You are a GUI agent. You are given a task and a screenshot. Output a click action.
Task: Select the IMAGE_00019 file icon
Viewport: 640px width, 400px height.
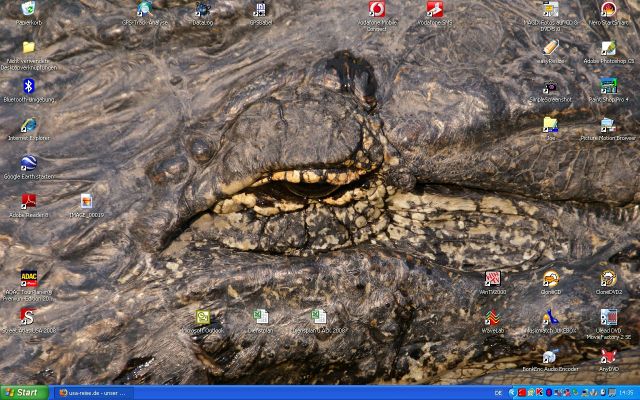click(87, 202)
